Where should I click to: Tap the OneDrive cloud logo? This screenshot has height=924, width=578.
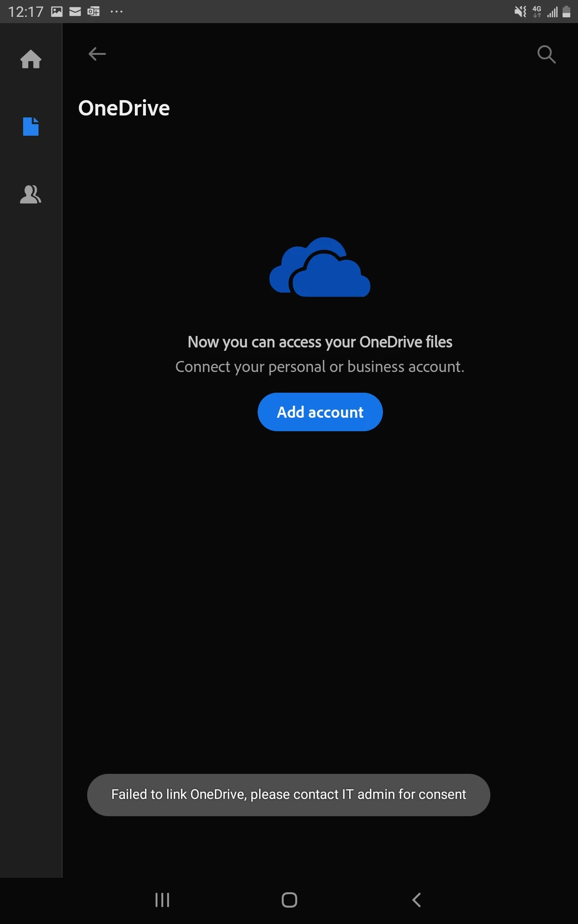tap(320, 267)
